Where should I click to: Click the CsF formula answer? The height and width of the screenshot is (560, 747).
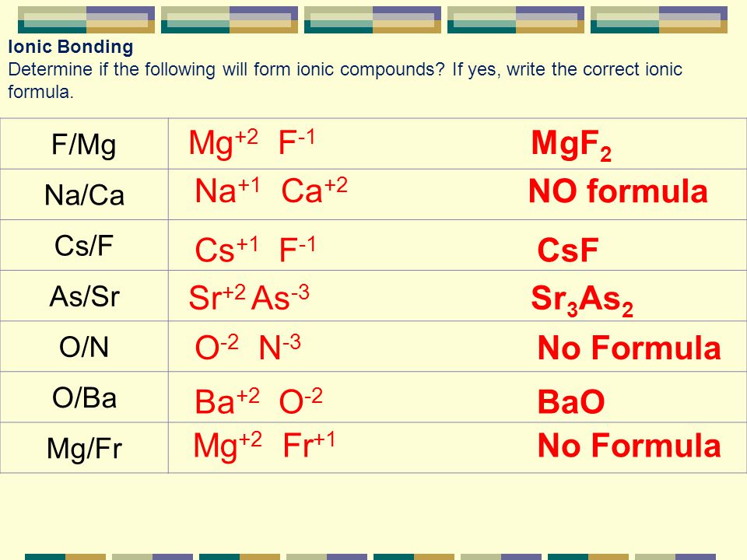tap(568, 250)
